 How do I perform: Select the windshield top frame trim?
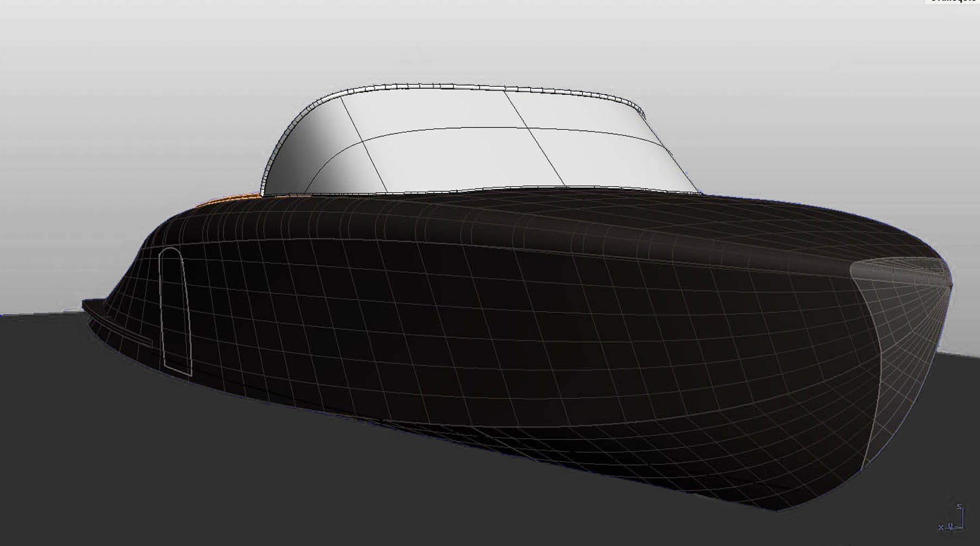(x=463, y=87)
